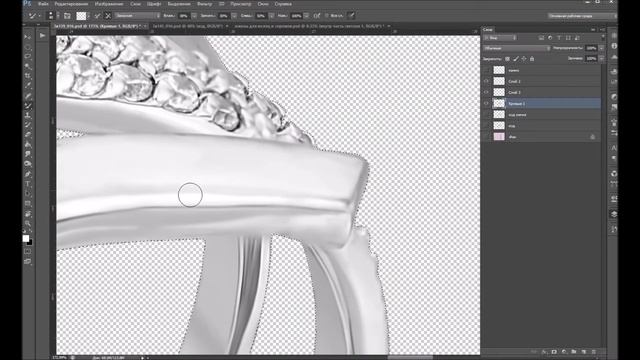The width and height of the screenshot is (640, 360).
Task: Open the Wet value dropdown arrow
Action: (194, 16)
